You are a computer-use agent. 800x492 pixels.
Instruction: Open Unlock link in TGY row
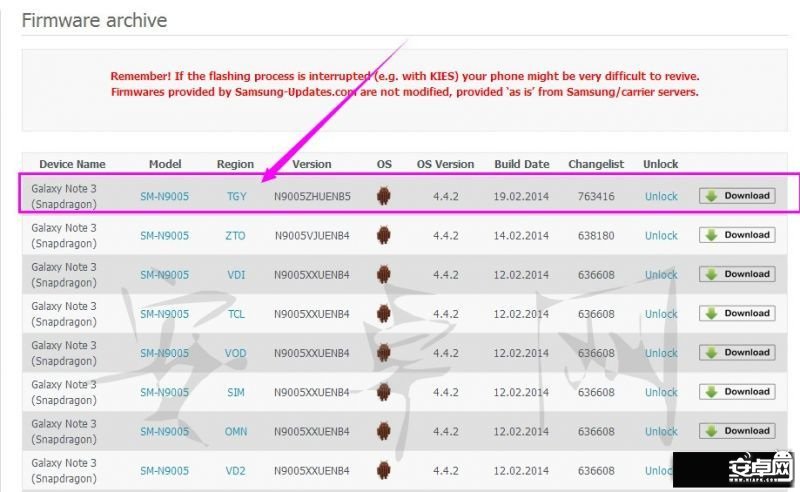tap(661, 196)
